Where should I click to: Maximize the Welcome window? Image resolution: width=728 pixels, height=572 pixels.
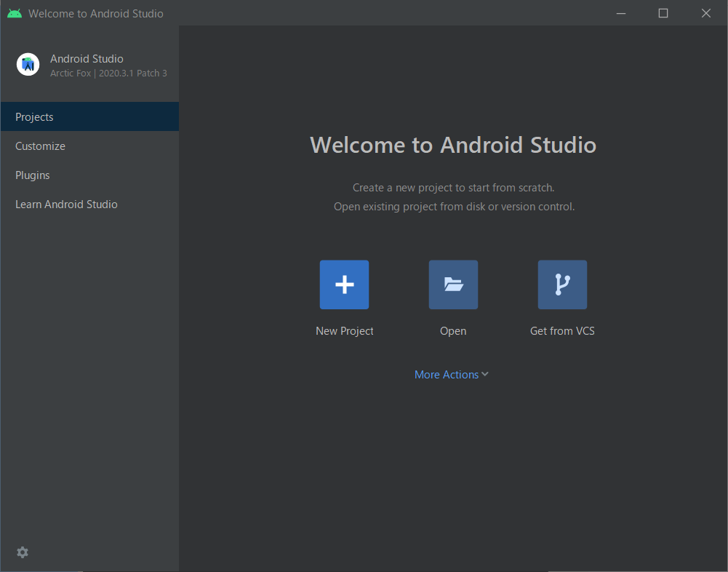point(663,13)
